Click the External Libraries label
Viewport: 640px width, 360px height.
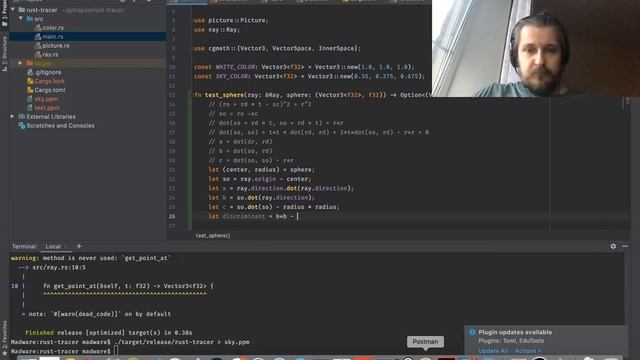[51, 117]
